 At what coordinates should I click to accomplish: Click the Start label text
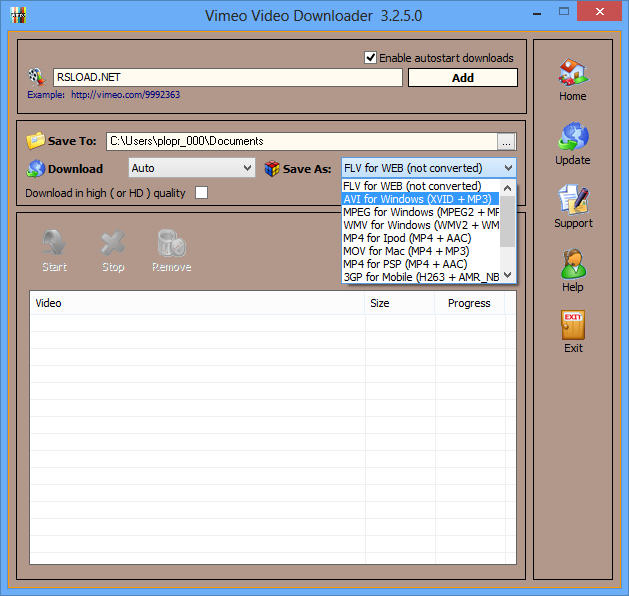coord(55,267)
